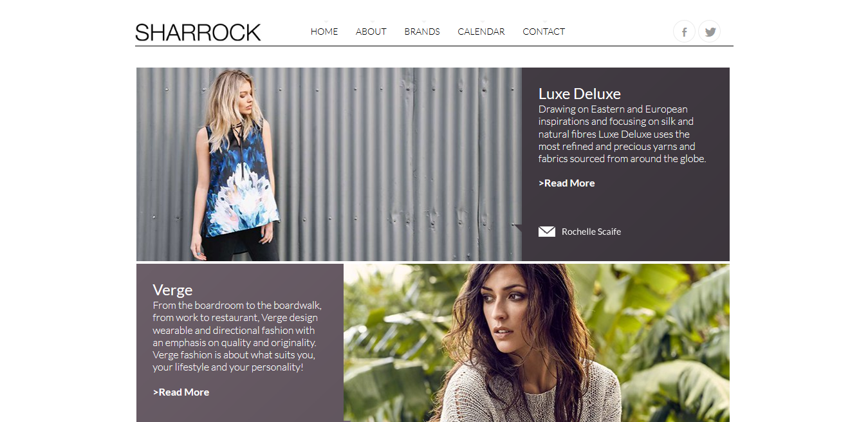This screenshot has width=868, height=422.
Task: Go to the HOME menu item
Action: pyautogui.click(x=324, y=32)
